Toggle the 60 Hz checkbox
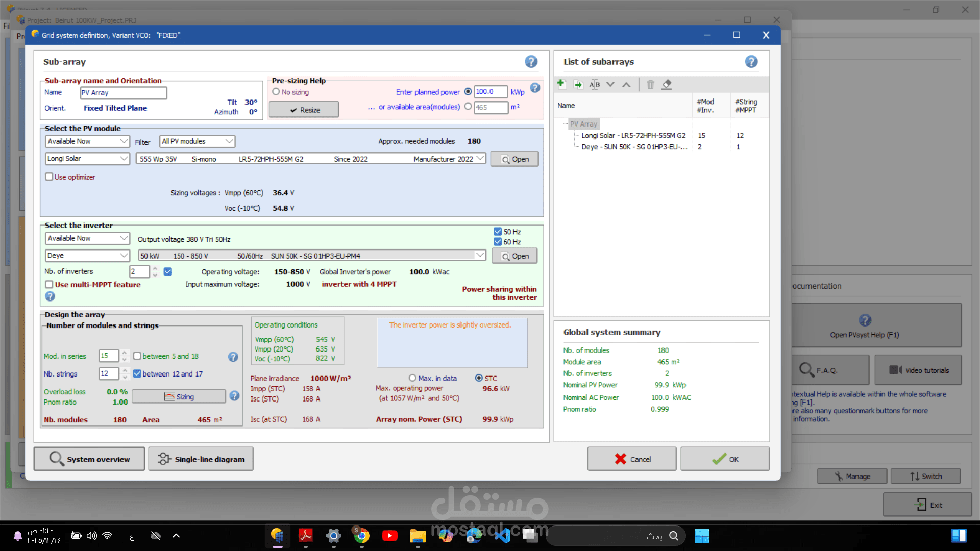Screen dimensions: 980x551 click(x=498, y=242)
